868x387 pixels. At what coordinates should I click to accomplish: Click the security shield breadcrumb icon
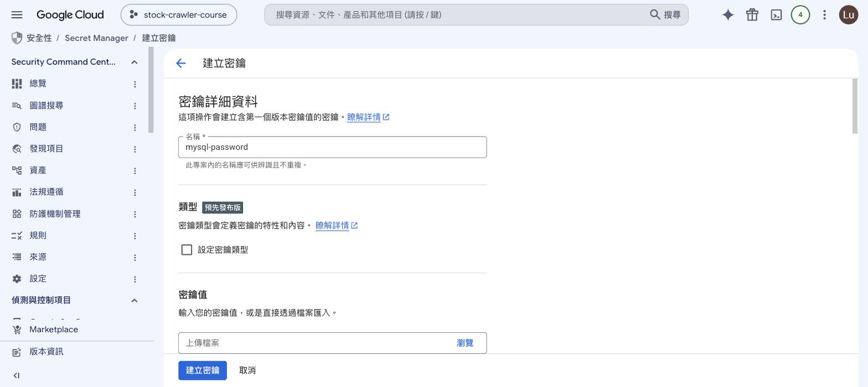click(x=17, y=38)
